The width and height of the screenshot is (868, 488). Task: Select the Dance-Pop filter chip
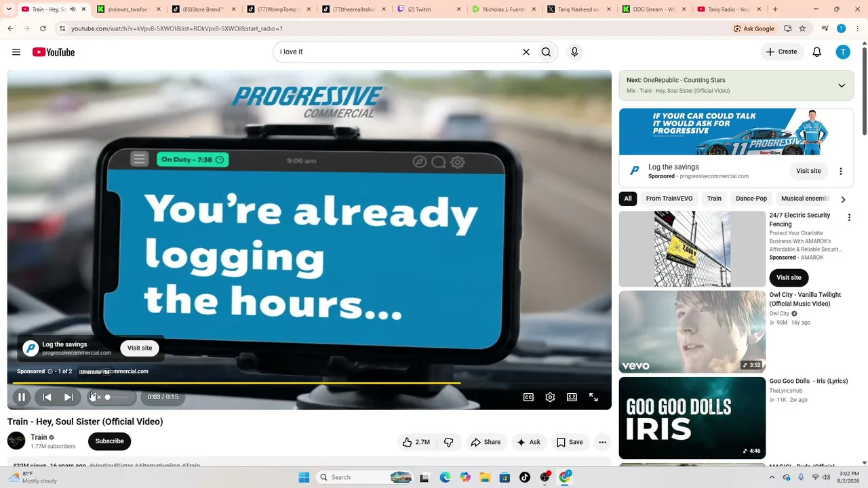coord(751,199)
